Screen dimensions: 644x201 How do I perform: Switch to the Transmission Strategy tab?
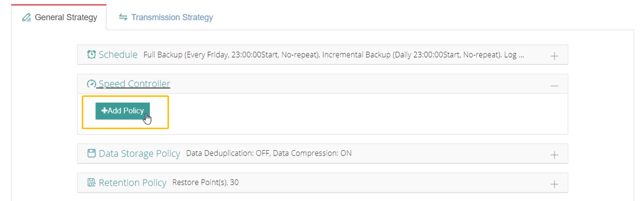tap(166, 17)
